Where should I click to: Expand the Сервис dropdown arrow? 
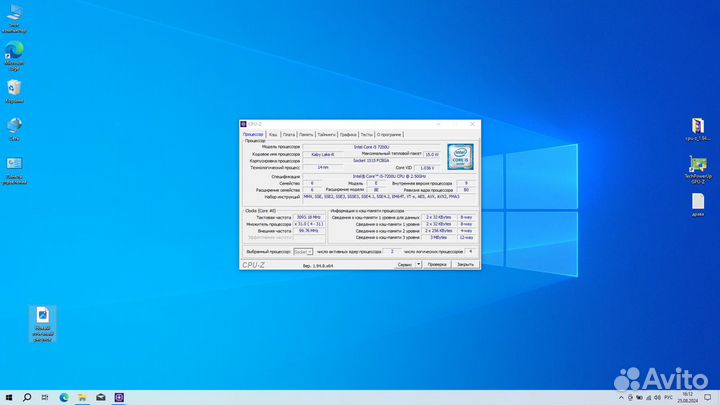pos(418,264)
